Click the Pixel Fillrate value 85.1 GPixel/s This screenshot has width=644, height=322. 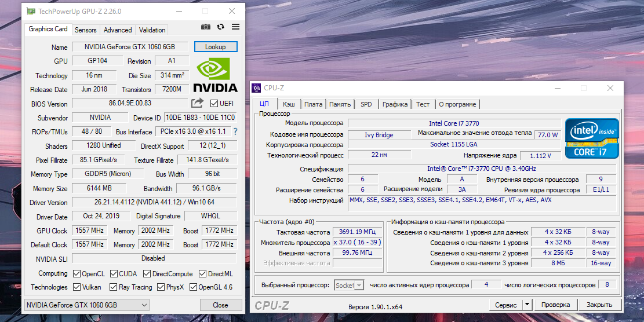(x=99, y=160)
